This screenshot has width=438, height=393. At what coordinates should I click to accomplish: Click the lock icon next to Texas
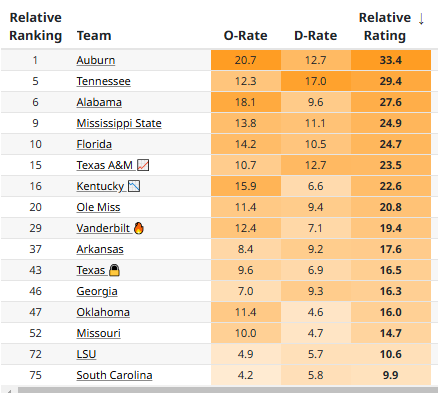pos(114,270)
